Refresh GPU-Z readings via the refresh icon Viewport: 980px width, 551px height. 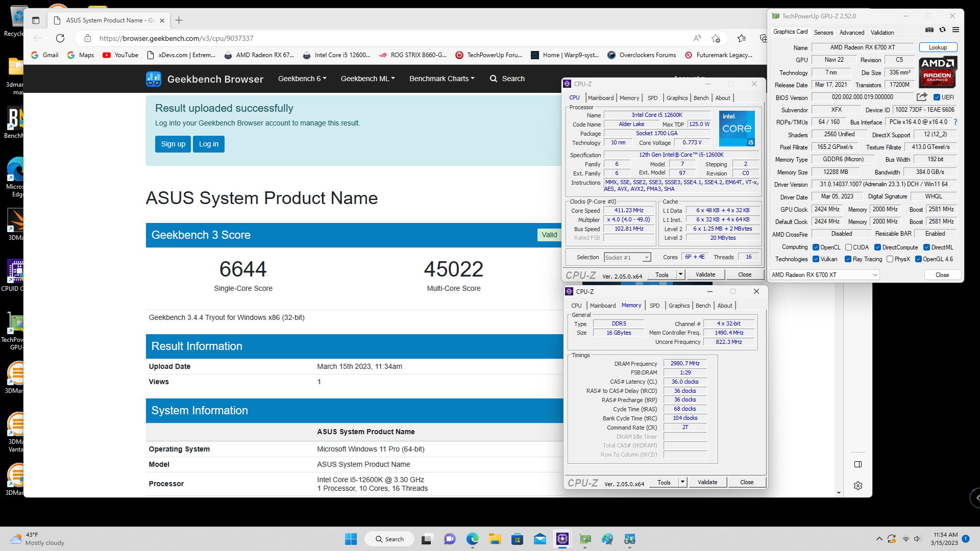click(943, 30)
